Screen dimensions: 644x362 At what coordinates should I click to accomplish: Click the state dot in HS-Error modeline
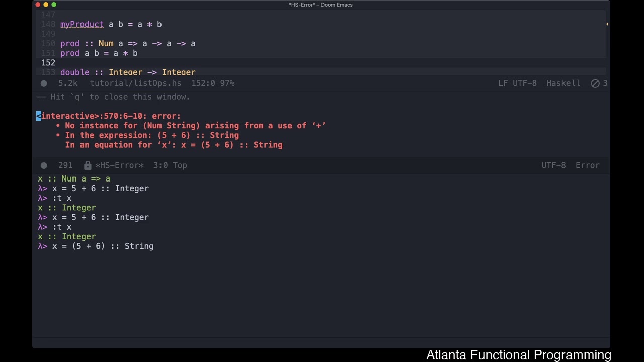click(x=44, y=165)
